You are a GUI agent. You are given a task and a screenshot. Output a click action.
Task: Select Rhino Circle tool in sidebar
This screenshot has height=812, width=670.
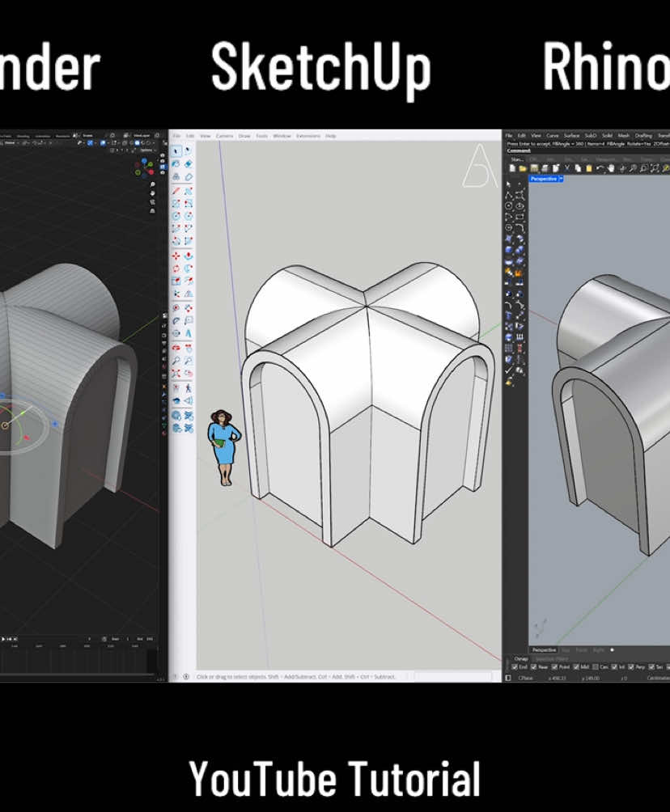[509, 205]
